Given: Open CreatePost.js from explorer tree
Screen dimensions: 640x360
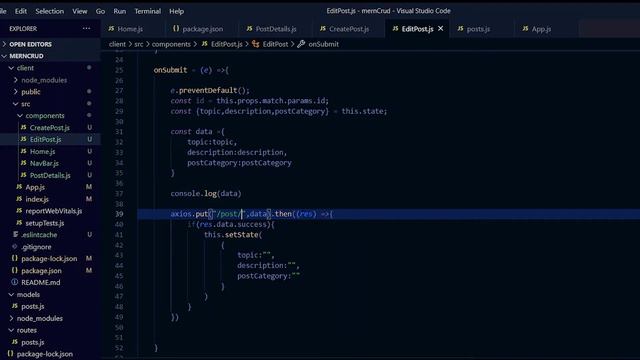Looking at the screenshot, I should click(x=50, y=127).
